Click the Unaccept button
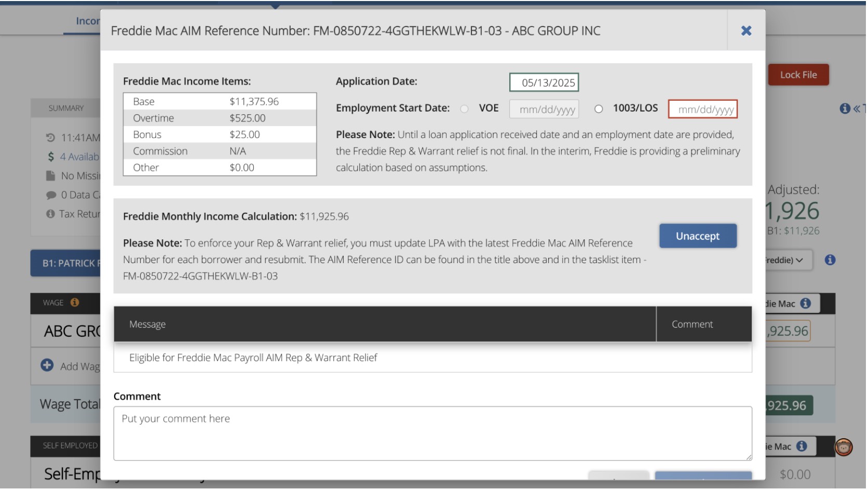This screenshot has height=490, width=868. pyautogui.click(x=699, y=236)
